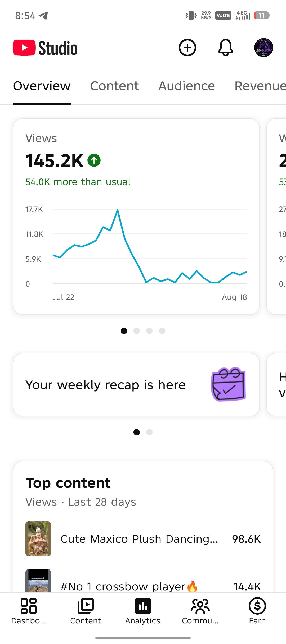The height and width of the screenshot is (644, 286).
Task: Open the Revenue tab
Action: [x=260, y=86]
